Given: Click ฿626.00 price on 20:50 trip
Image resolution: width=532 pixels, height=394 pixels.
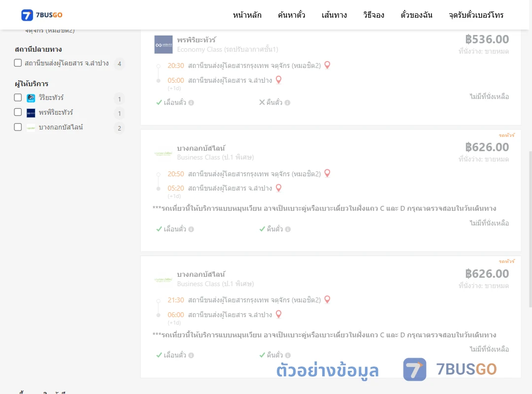Looking at the screenshot, I should (x=487, y=147).
